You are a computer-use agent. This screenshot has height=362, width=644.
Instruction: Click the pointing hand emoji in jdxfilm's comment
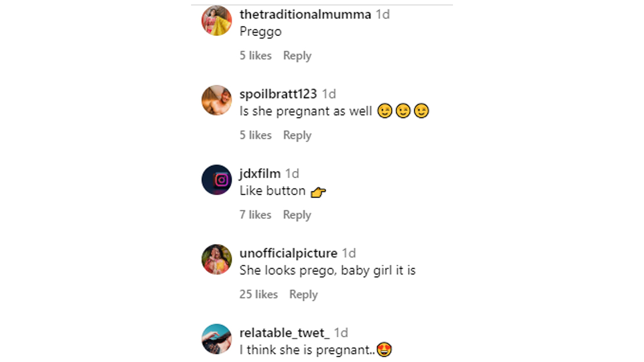click(318, 191)
